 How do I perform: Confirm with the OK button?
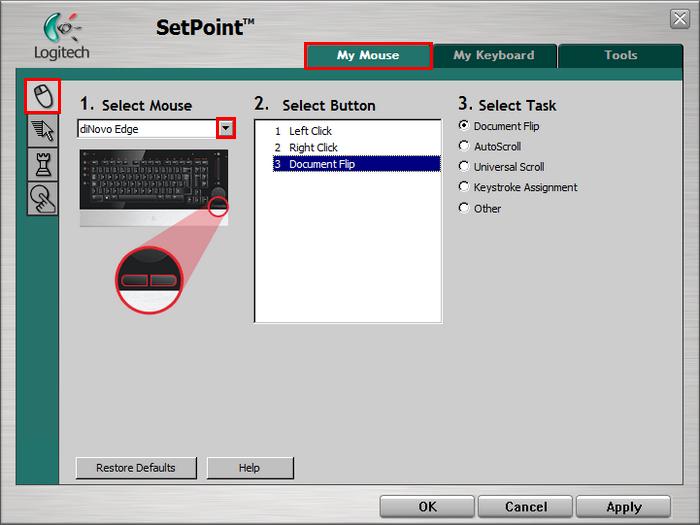[427, 507]
